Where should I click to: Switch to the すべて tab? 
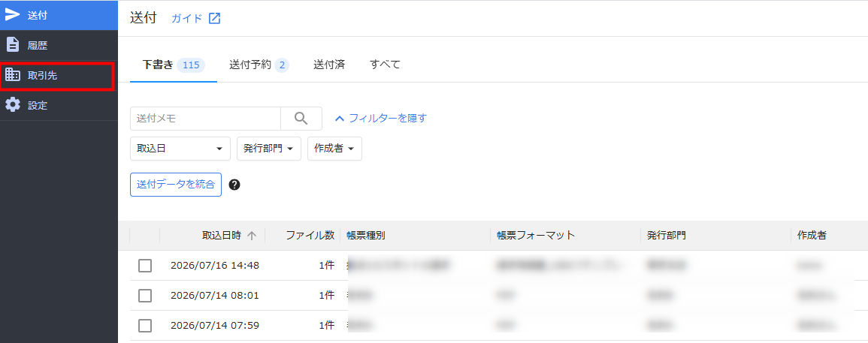coord(385,65)
